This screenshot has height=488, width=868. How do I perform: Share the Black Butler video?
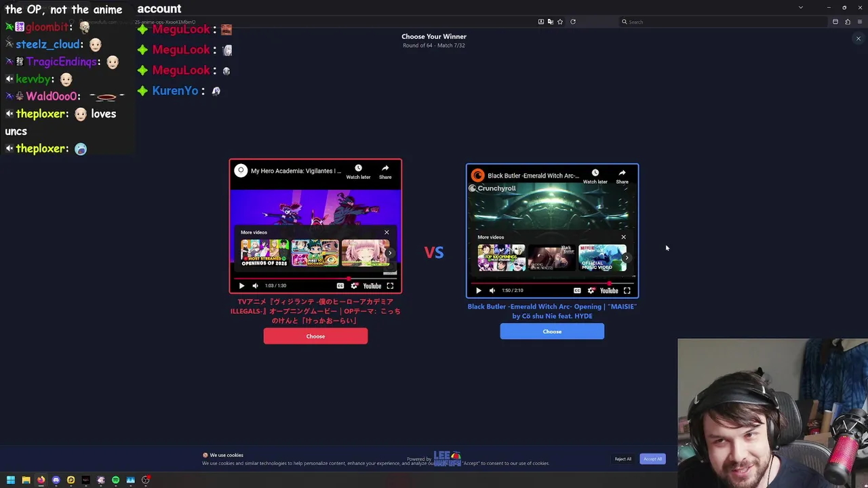[x=622, y=176]
